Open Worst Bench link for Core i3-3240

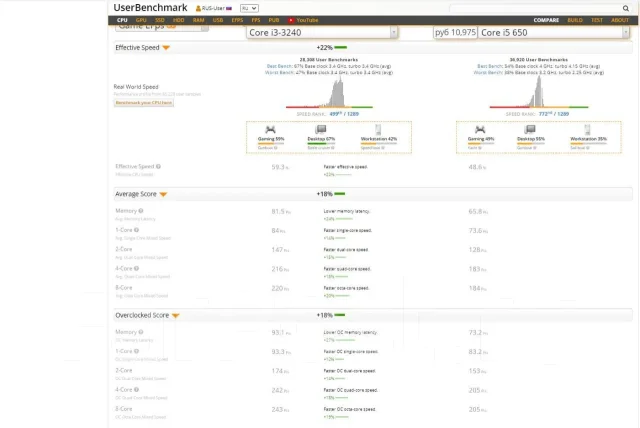[x=280, y=73]
